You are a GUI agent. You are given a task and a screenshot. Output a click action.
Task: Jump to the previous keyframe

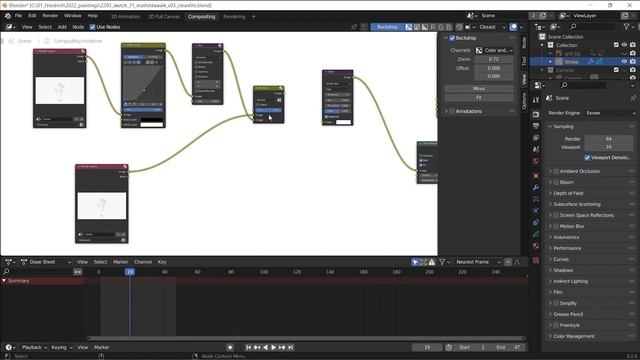coord(257,347)
